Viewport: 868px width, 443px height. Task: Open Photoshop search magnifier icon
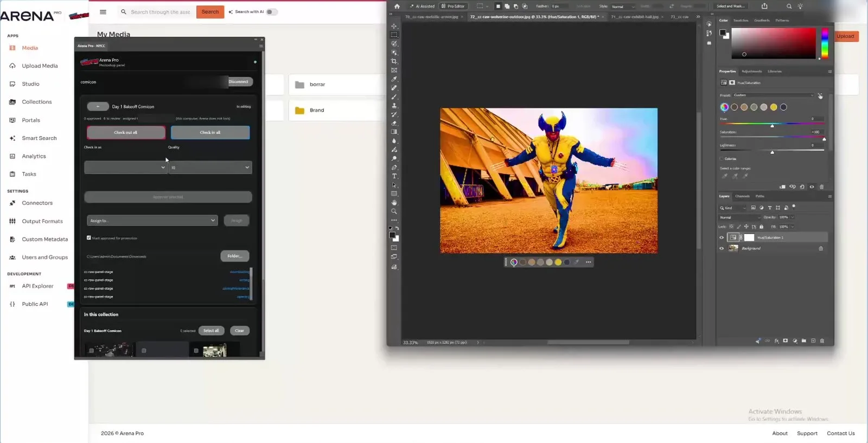pyautogui.click(x=789, y=6)
